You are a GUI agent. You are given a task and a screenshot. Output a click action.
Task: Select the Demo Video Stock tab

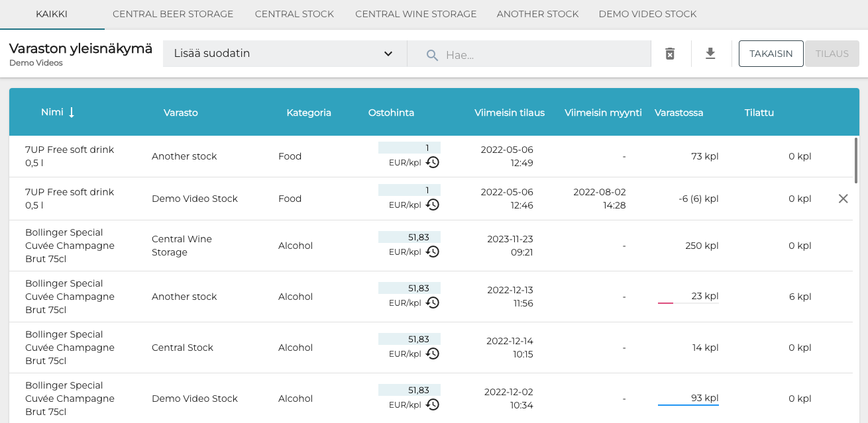coord(647,14)
